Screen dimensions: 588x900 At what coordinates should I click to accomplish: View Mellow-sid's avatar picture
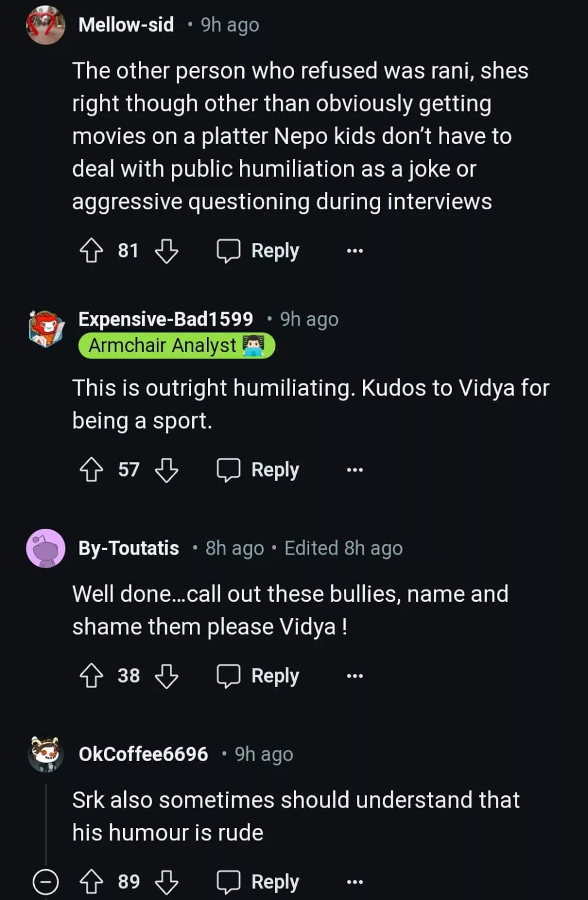coord(46,25)
